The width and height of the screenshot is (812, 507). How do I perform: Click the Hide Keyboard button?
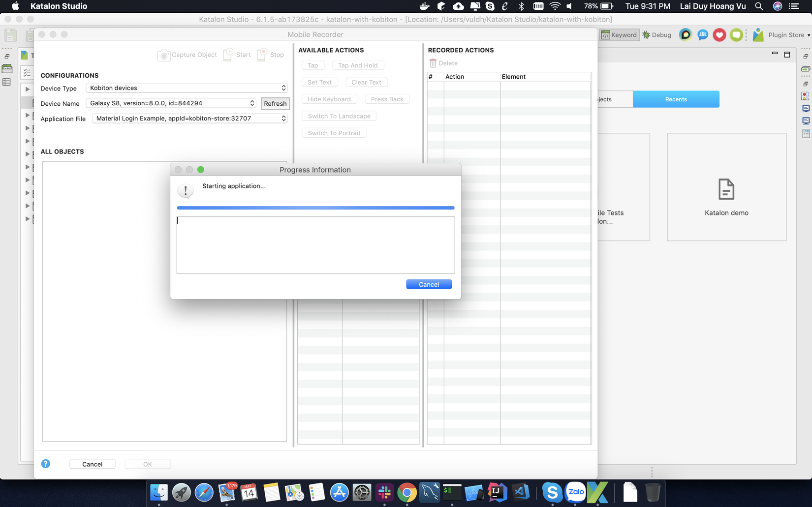[329, 99]
